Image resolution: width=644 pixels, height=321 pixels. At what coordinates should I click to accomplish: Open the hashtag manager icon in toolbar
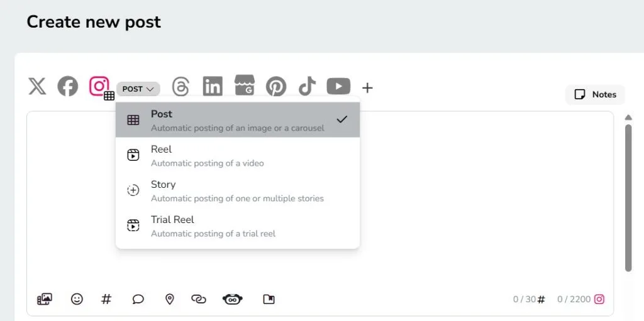pos(106,299)
